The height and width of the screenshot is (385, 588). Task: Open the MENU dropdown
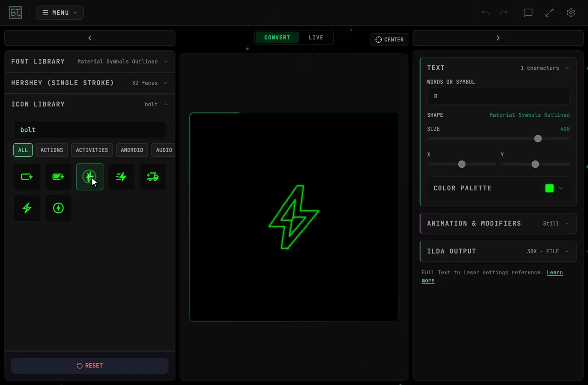(x=60, y=13)
